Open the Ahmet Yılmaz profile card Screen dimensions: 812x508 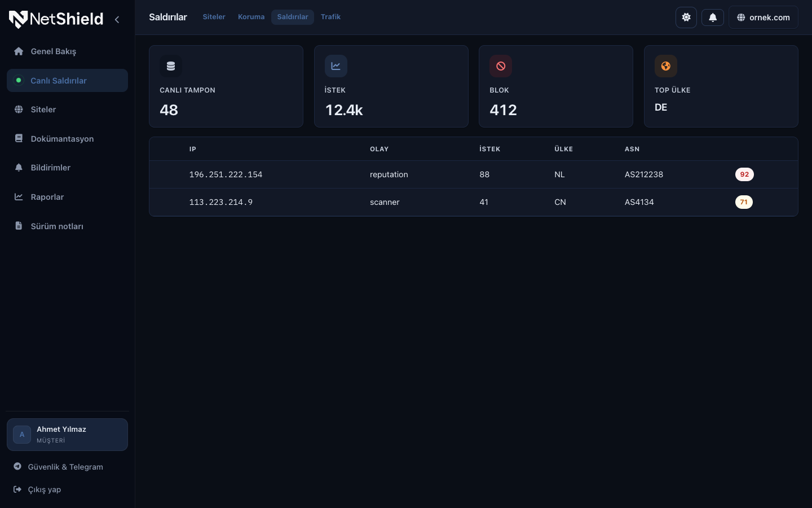pyautogui.click(x=67, y=435)
